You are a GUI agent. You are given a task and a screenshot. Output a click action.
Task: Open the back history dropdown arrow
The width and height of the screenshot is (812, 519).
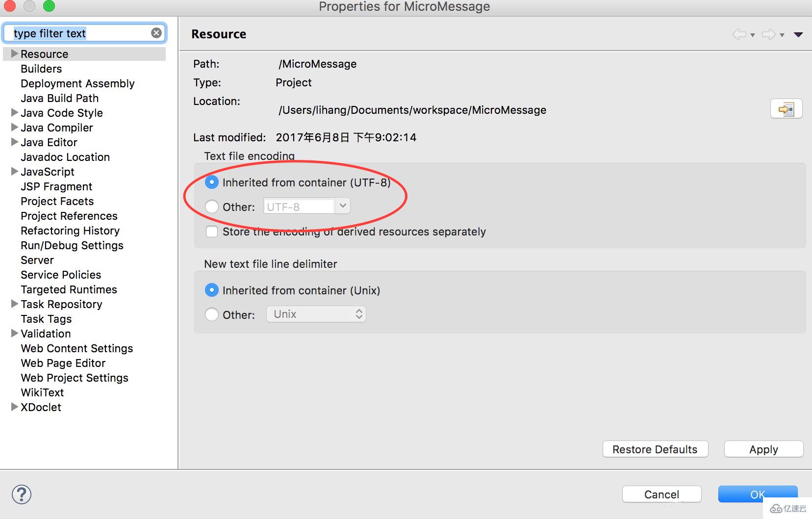coord(753,35)
